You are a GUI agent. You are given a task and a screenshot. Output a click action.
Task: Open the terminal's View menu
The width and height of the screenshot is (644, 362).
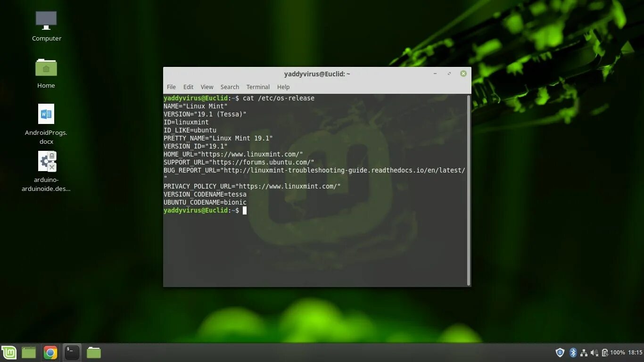tap(207, 87)
